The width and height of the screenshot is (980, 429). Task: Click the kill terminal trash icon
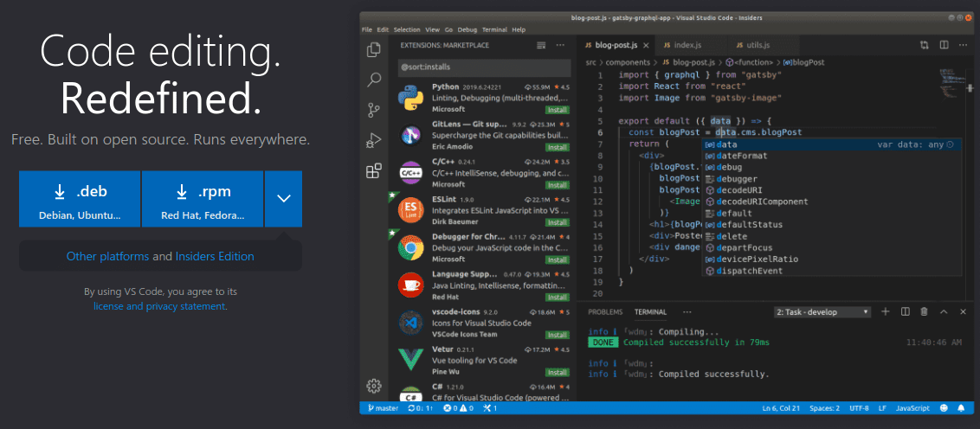tap(924, 311)
